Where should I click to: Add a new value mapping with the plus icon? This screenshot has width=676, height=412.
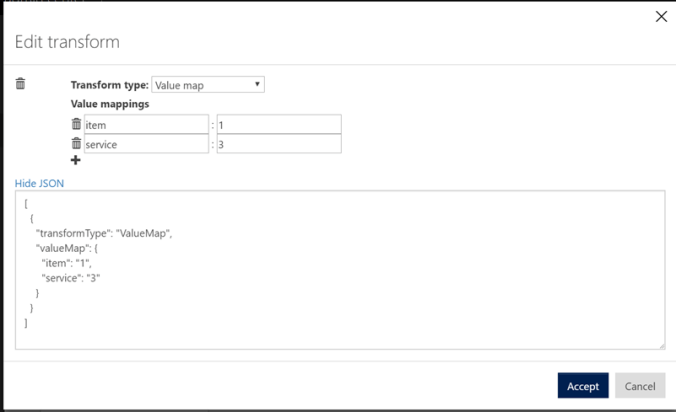76,160
